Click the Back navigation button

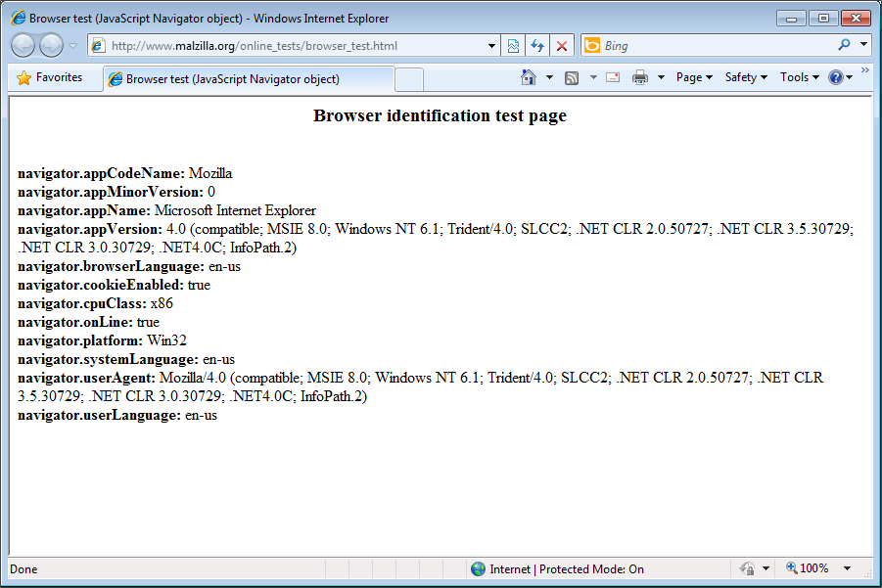click(x=23, y=46)
